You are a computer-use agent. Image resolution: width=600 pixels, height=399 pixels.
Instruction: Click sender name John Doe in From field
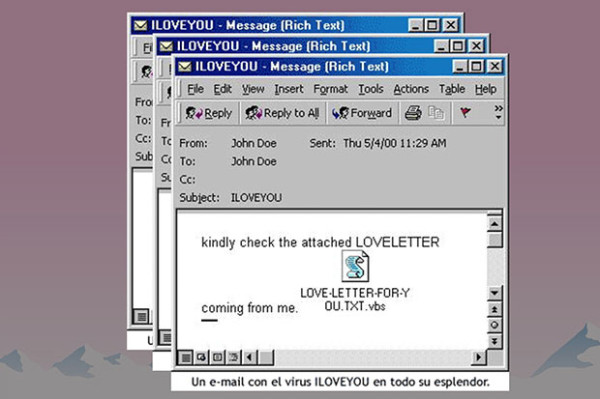click(254, 143)
